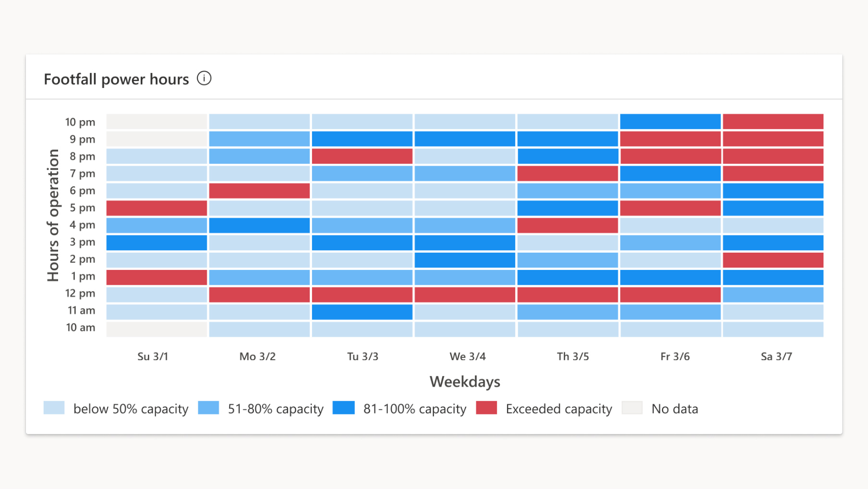Click the info icon beside Footfall power hours
The image size is (868, 489).
(204, 78)
